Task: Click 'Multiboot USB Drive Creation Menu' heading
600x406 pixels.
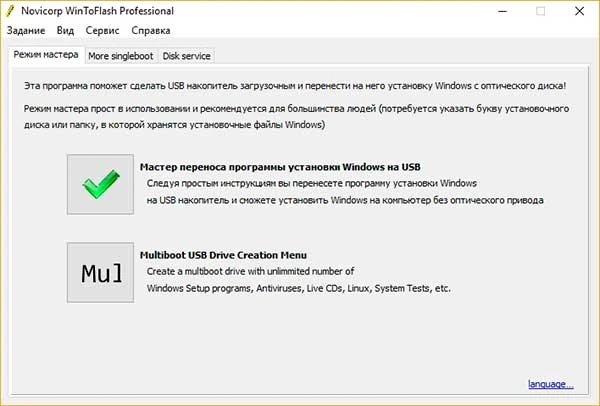Action: [223, 255]
